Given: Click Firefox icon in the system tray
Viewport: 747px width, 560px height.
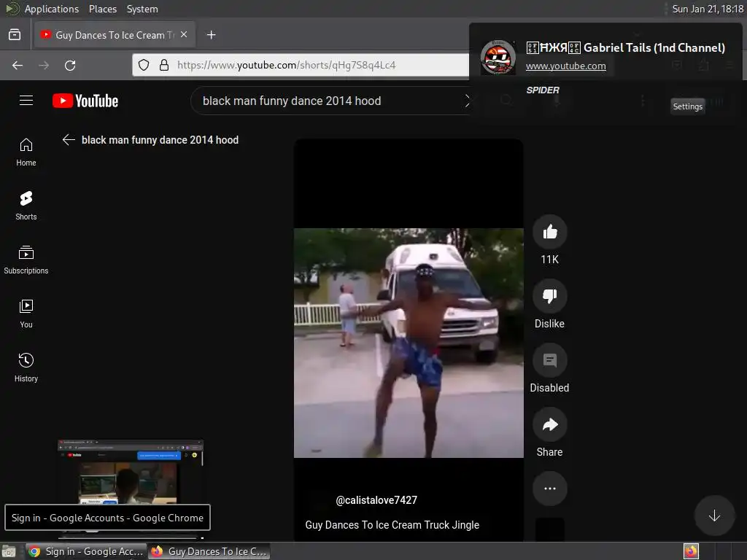Looking at the screenshot, I should (692, 551).
